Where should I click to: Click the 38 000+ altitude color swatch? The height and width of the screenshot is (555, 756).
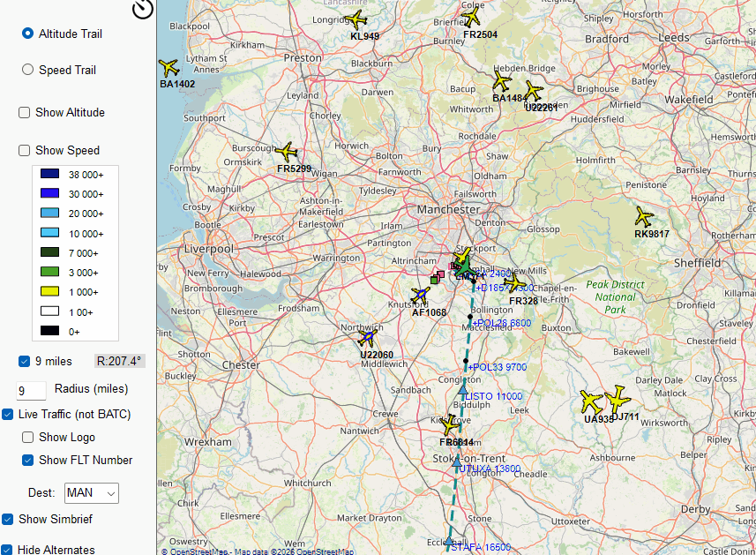pyautogui.click(x=49, y=175)
